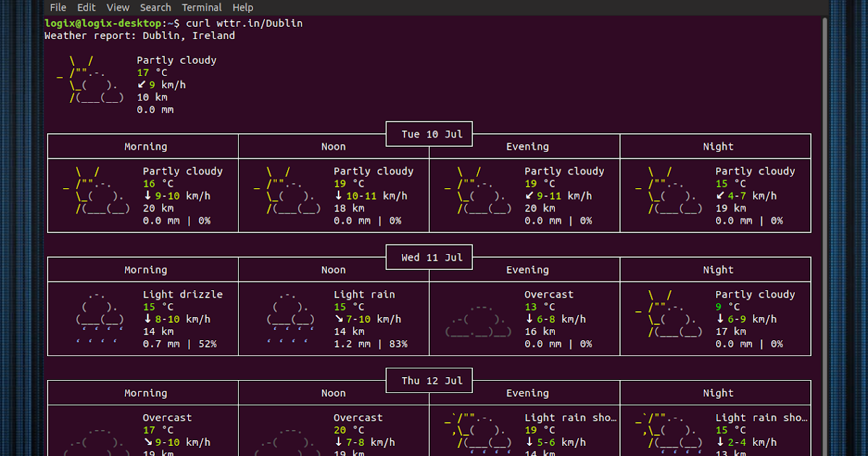
Task: Open the Help menu
Action: [x=242, y=7]
